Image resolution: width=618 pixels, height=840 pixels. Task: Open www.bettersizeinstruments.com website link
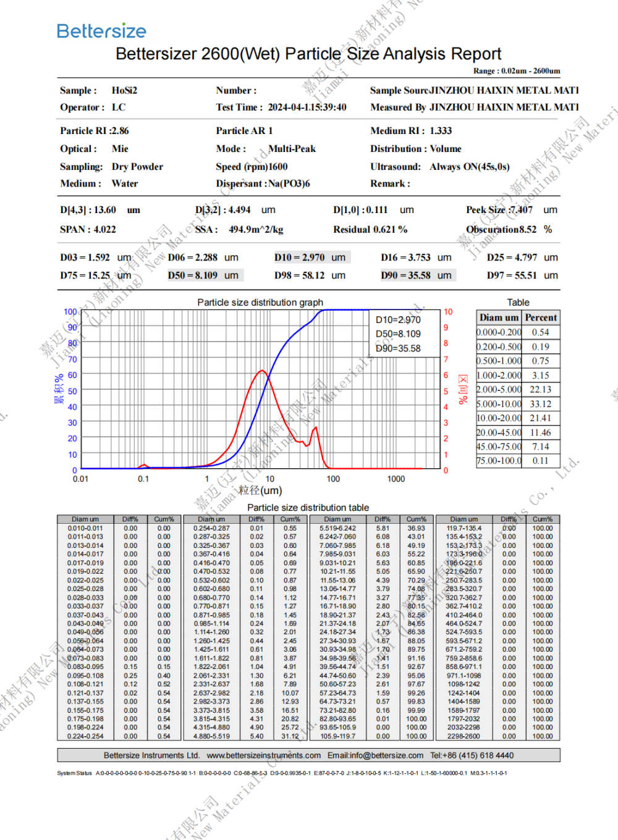pos(263,755)
